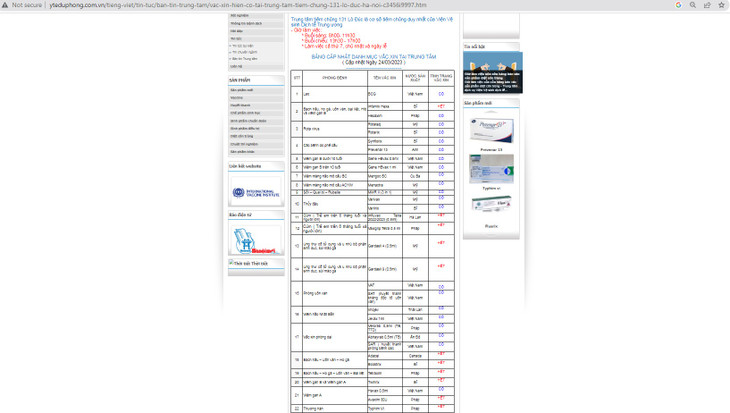Click the share page icon
Image resolution: width=730 pixels, height=413 pixels.
(x=707, y=5)
